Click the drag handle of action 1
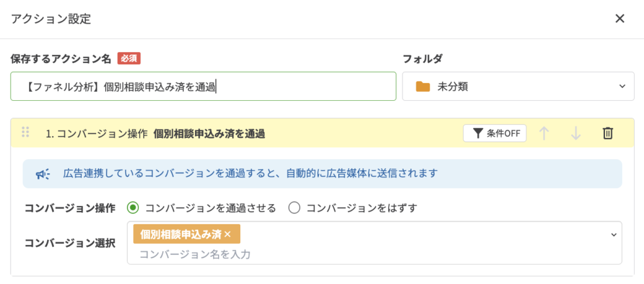 point(26,132)
